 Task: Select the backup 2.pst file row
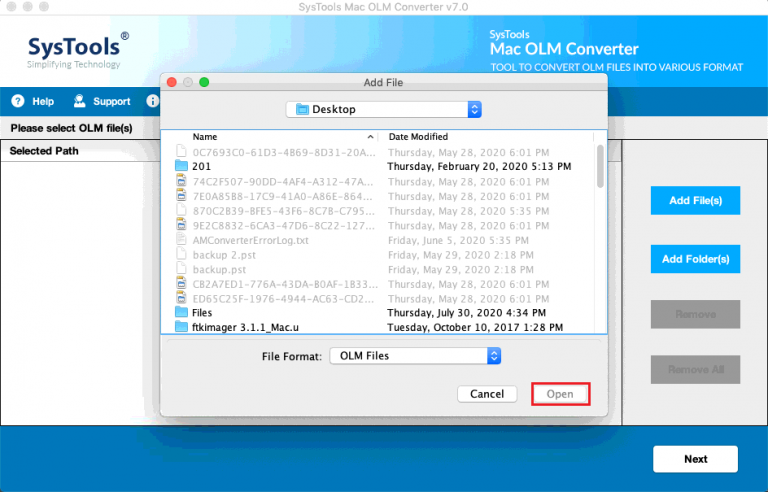(280, 254)
